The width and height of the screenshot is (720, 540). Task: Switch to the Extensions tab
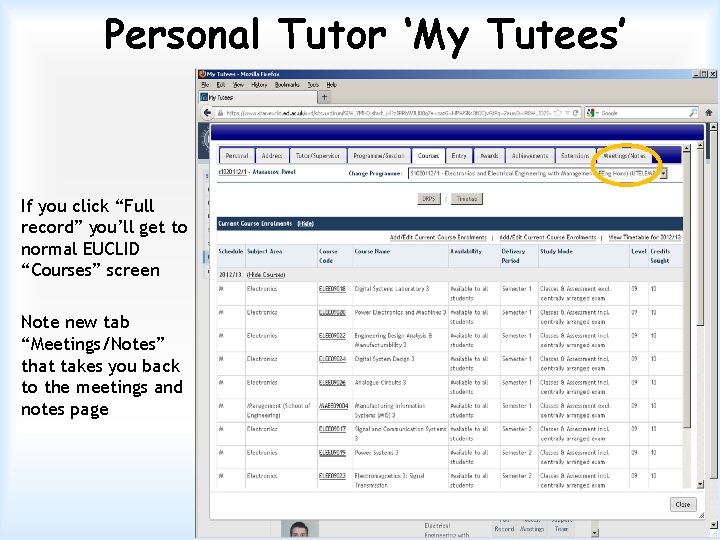575,156
